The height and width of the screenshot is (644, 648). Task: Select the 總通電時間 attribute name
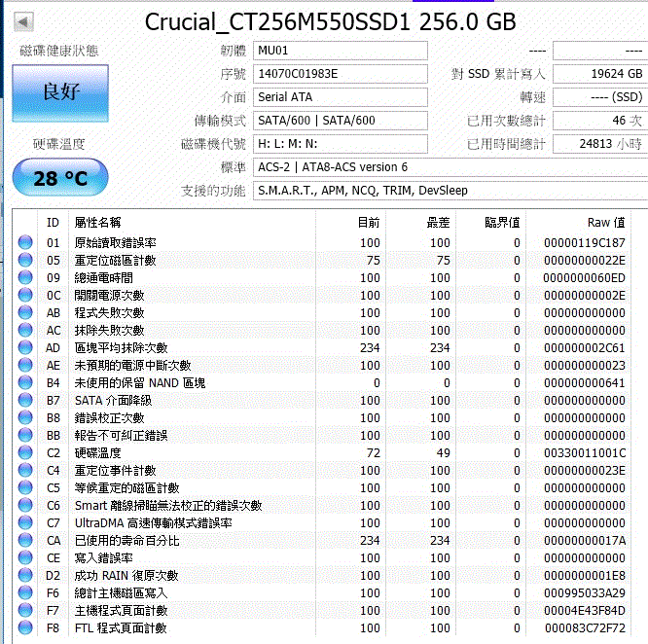[x=104, y=278]
